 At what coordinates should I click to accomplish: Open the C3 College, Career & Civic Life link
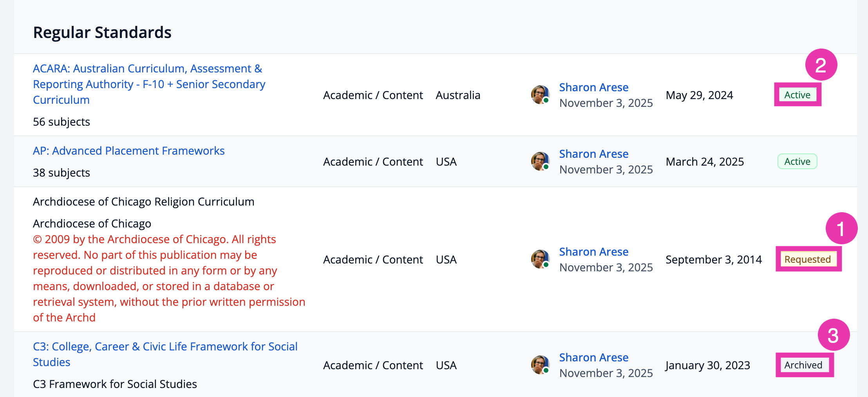[165, 354]
